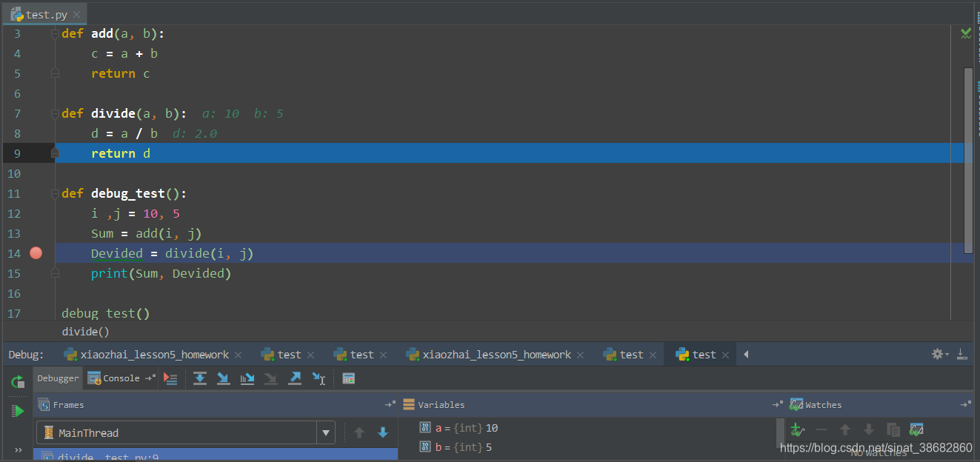Click line number 12 in gutter

14,213
